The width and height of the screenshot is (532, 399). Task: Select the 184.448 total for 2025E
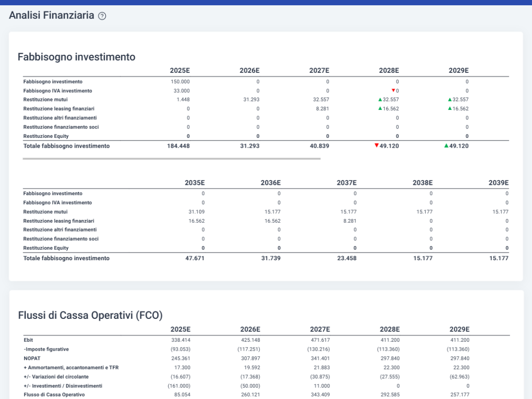[179, 146]
